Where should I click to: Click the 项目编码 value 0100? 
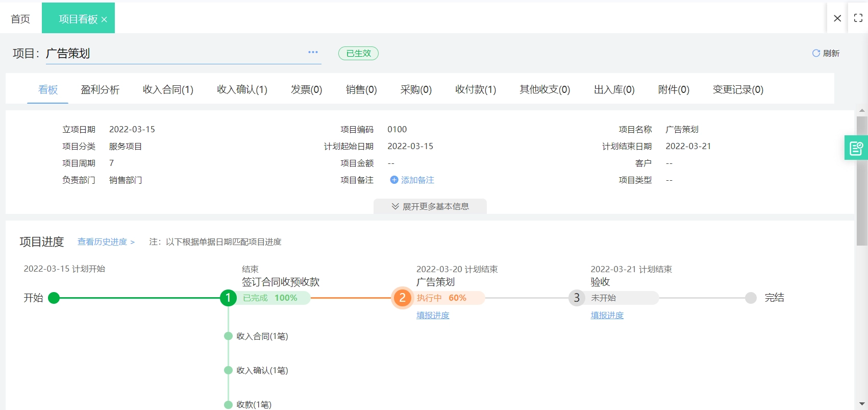[397, 129]
